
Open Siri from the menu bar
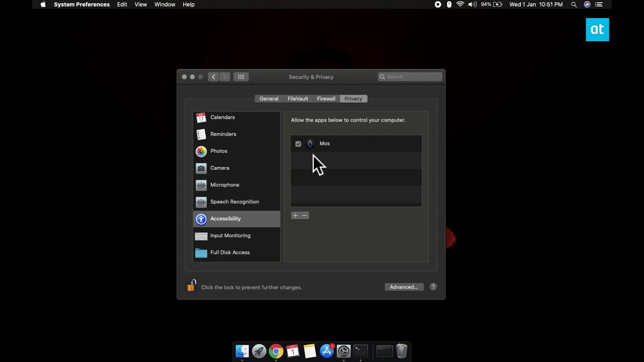587,5
